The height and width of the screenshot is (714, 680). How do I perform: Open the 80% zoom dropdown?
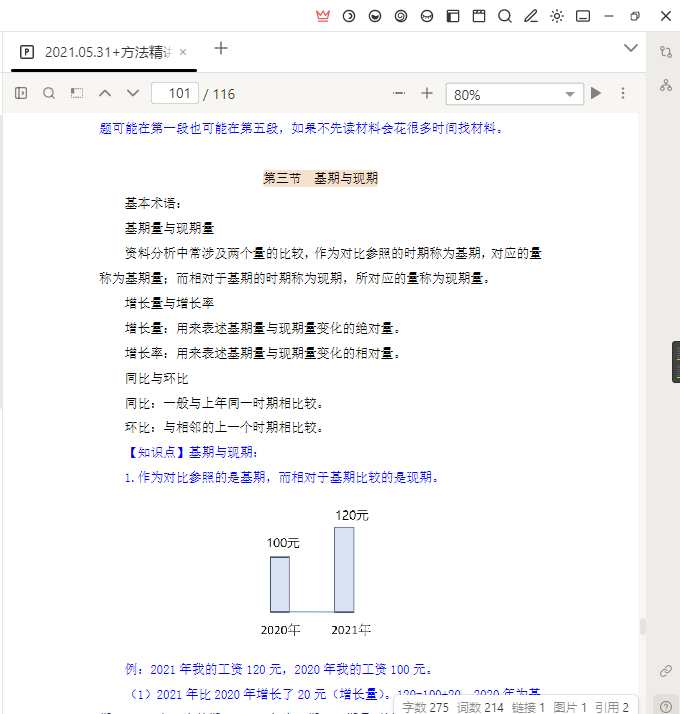515,94
